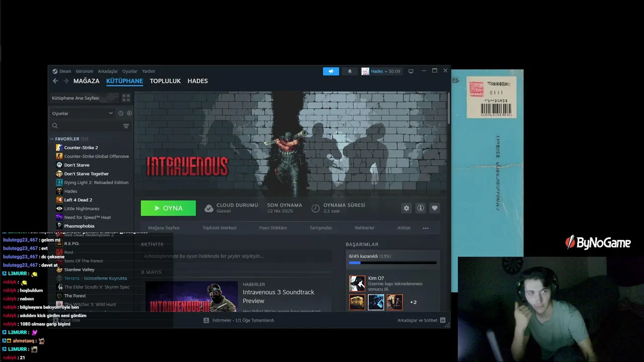This screenshot has height=362, width=644.
Task: Click the Phasmophobia game icon
Action: (59, 226)
